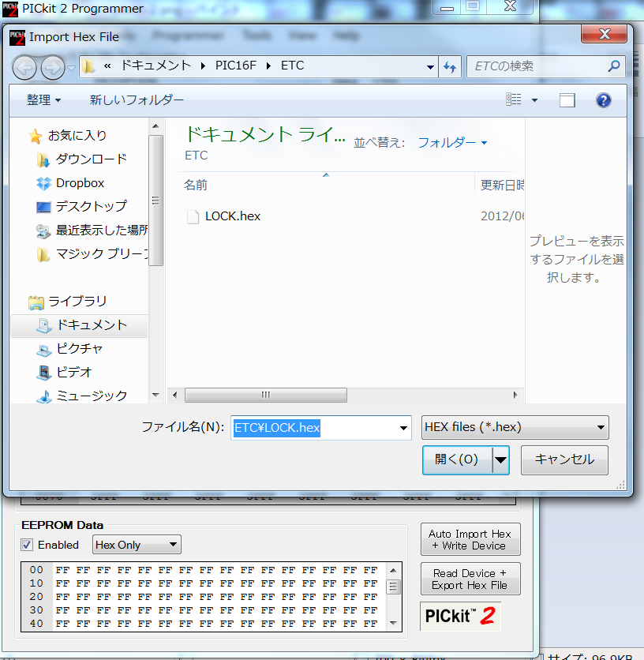The width and height of the screenshot is (644, 660).
Task: Open the フォルダー sort dropdown
Action: coord(452,143)
